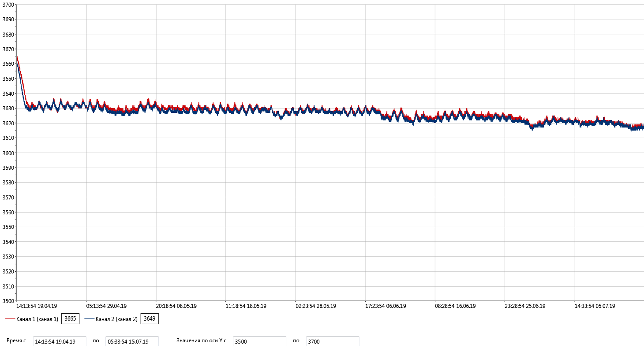
Task: Click the 11:18:54 18.05.19 time axis label
Action: 246,306
